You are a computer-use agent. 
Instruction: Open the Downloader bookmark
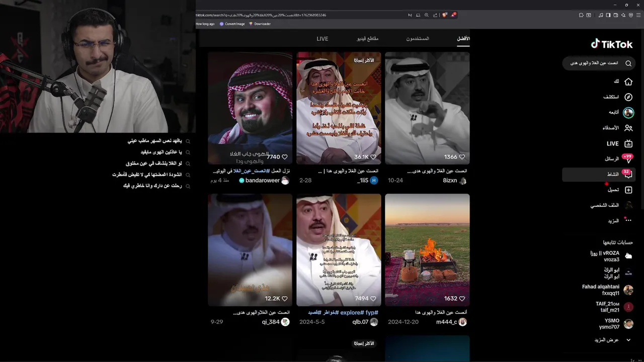260,24
